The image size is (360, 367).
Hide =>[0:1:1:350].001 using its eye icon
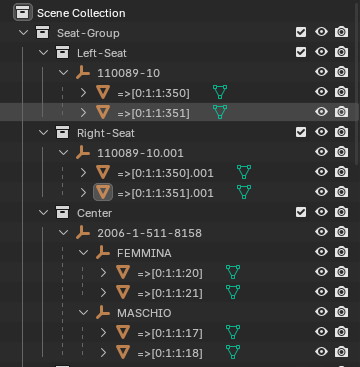(x=321, y=172)
